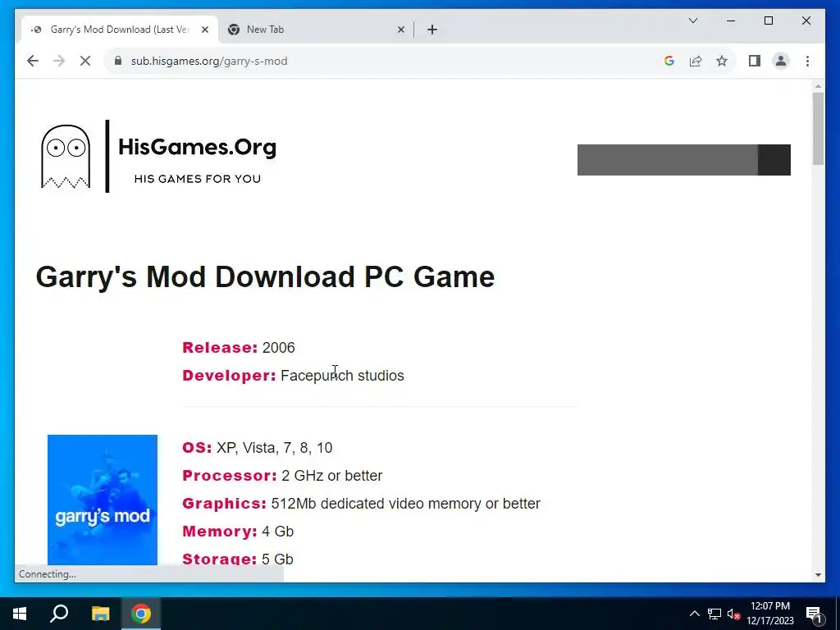This screenshot has height=630, width=840.
Task: Click the Garry's Mod cover thumbnail
Action: (x=103, y=500)
